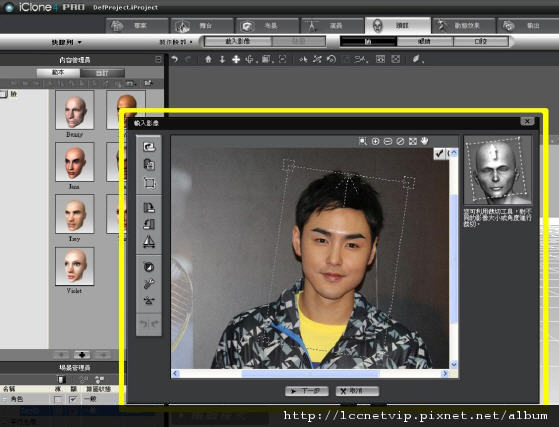Click the move cross-arrows icon in viewport toolbar
This screenshot has width=559, height=427.
(x=236, y=60)
